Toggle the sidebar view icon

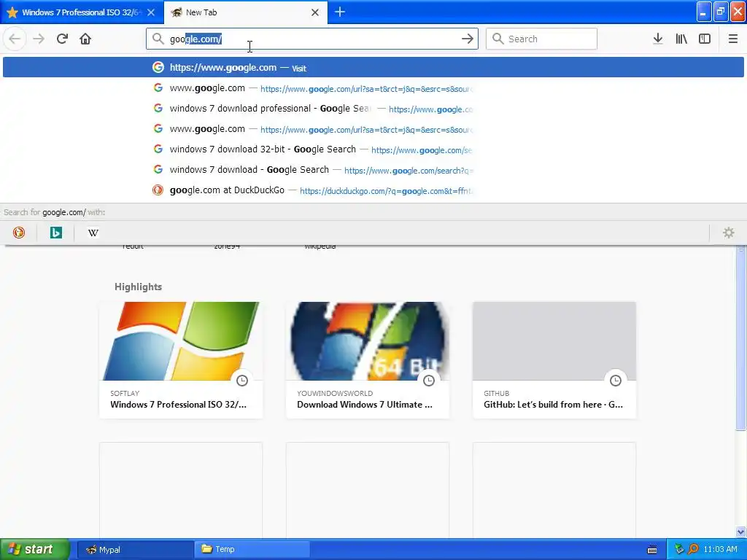click(705, 39)
